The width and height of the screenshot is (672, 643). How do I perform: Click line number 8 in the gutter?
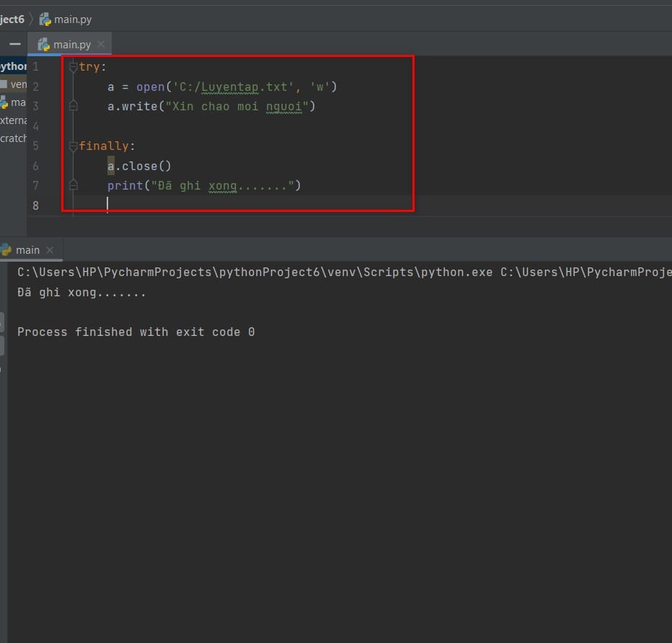tap(35, 205)
